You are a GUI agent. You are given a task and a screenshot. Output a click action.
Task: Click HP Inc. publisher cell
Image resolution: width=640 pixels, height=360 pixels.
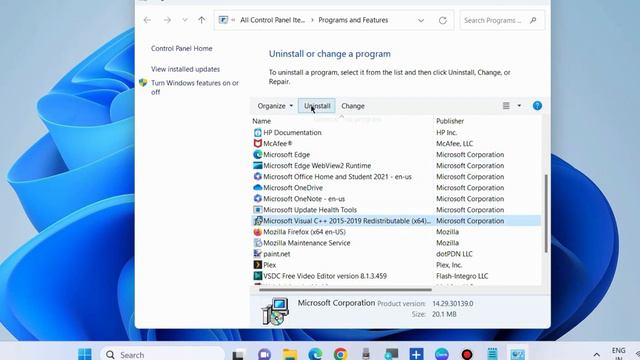446,132
